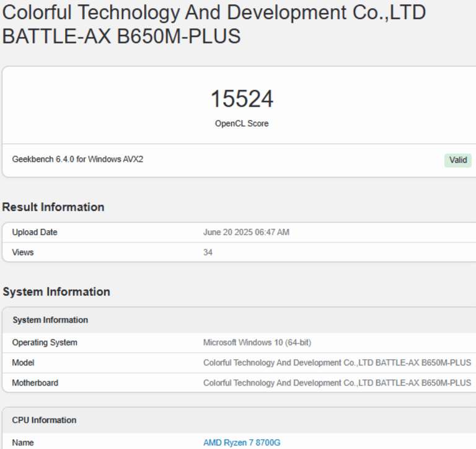The width and height of the screenshot is (476, 449).
Task: Select the views count 34
Action: tap(208, 252)
